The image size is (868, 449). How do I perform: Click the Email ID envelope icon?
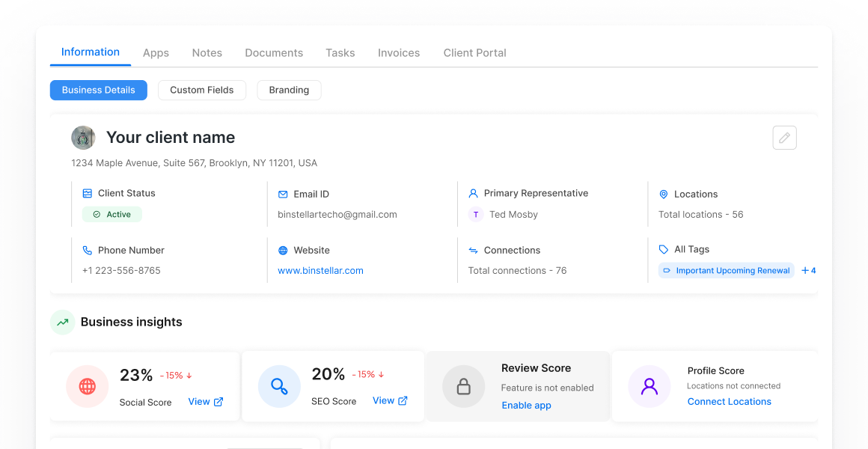[x=283, y=195]
